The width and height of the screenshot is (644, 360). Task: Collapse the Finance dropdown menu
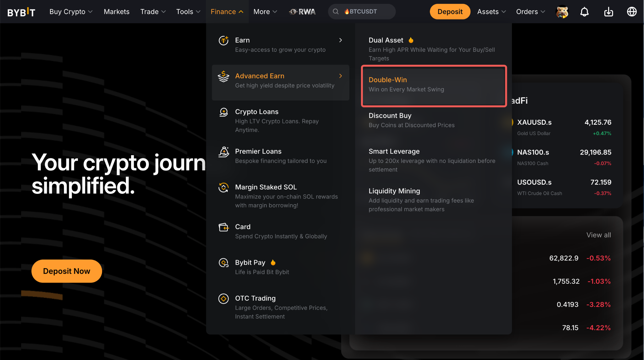(227, 12)
